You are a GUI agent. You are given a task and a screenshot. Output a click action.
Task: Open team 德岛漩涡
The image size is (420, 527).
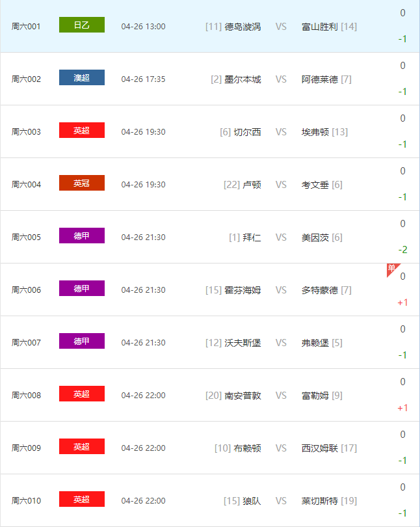pyautogui.click(x=243, y=27)
